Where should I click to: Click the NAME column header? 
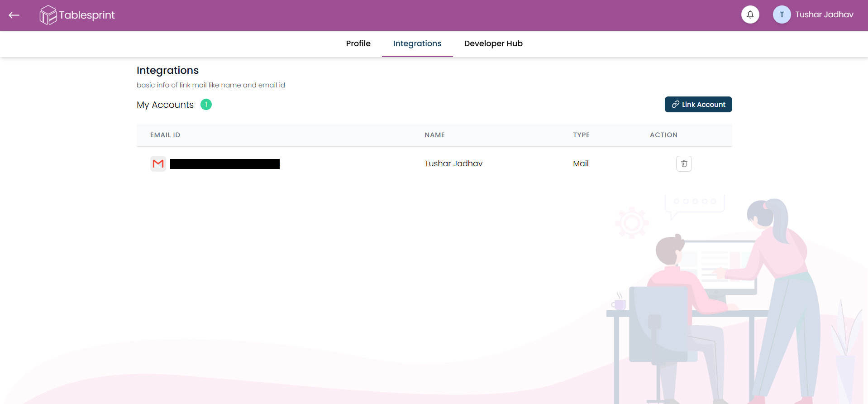pos(434,135)
